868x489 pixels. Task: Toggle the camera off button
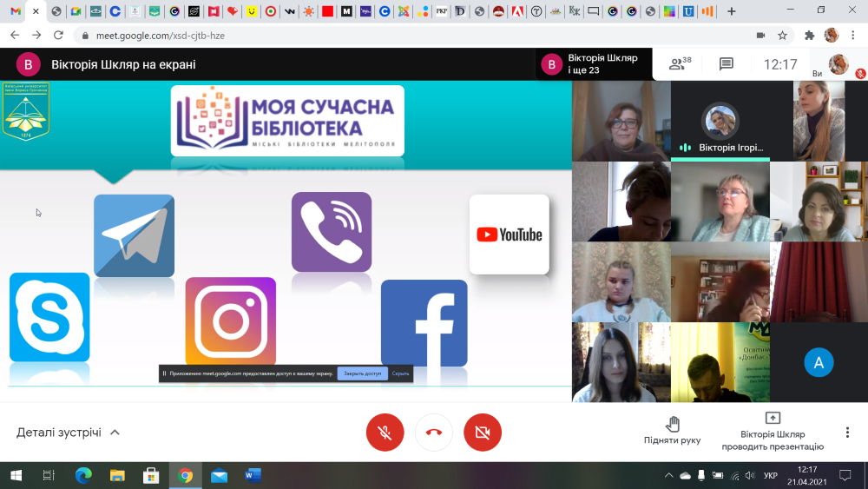(483, 433)
